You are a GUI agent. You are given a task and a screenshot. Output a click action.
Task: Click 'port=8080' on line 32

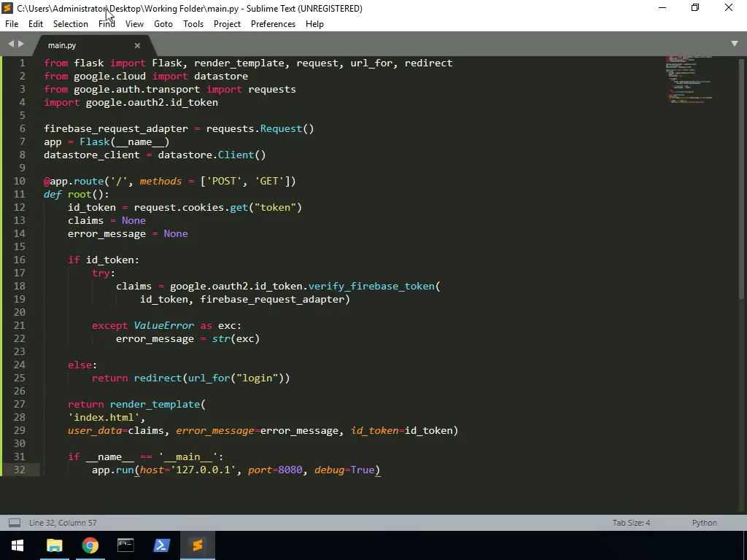(x=275, y=470)
